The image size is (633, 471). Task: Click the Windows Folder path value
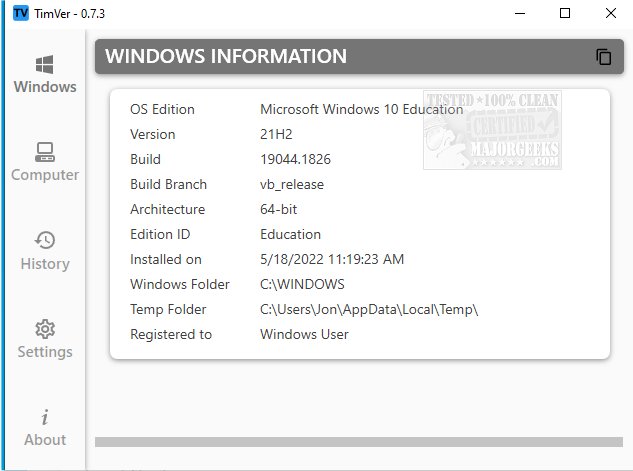point(302,284)
